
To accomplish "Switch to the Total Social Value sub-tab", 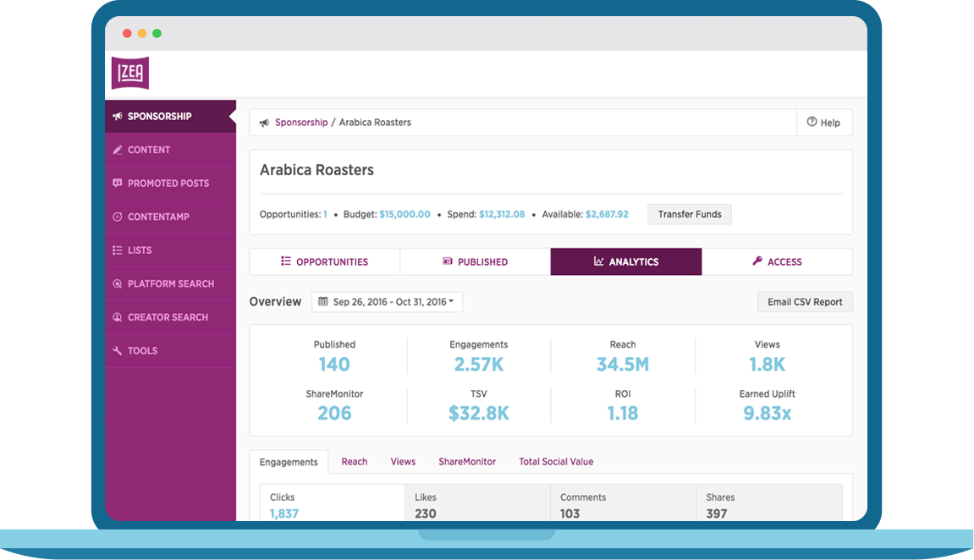I will coord(556,461).
